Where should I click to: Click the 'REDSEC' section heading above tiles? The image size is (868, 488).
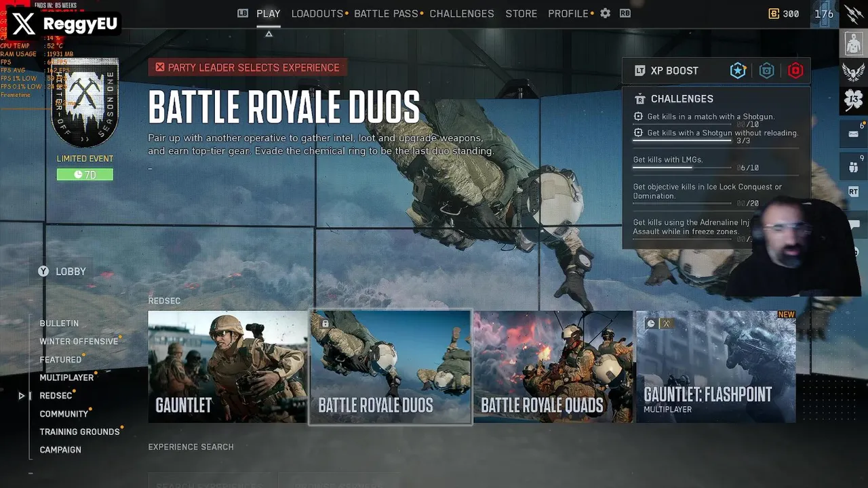click(x=164, y=301)
